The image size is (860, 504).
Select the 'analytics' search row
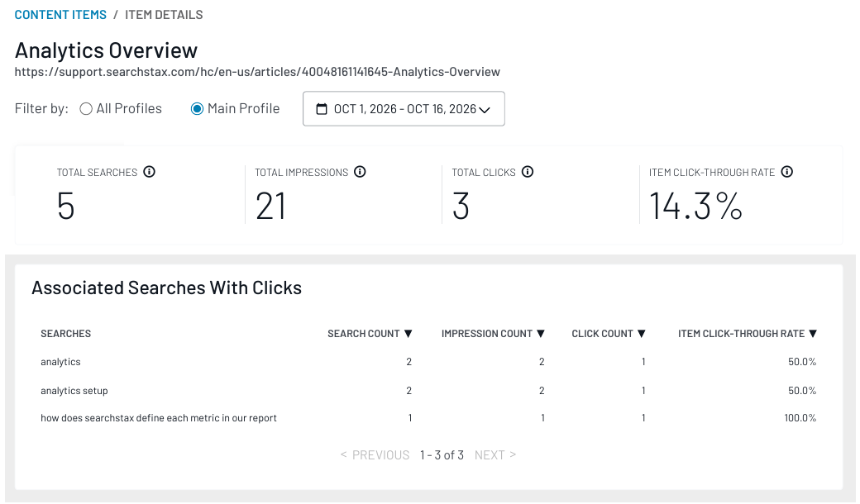click(428, 362)
